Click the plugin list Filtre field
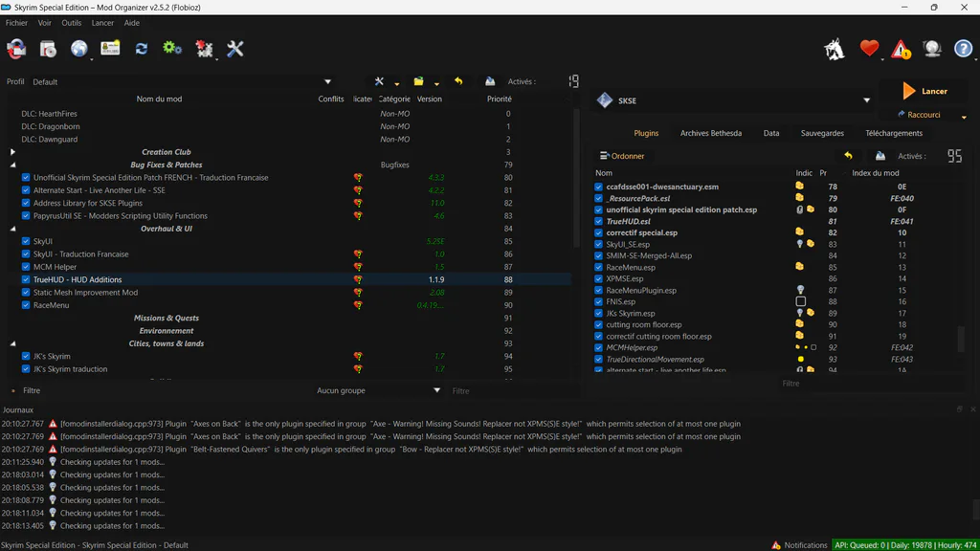This screenshot has height=551, width=980. coord(790,384)
